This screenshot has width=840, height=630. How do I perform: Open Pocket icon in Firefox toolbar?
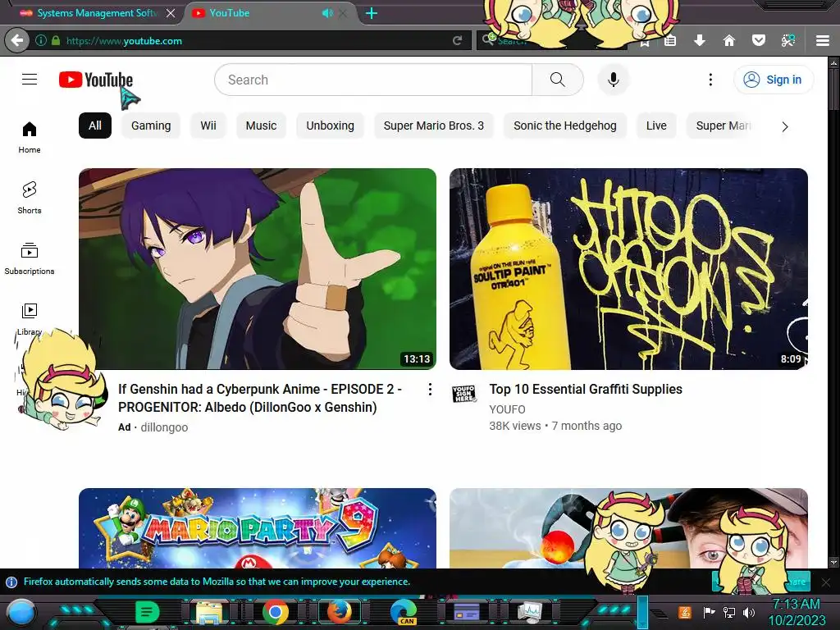[759, 40]
